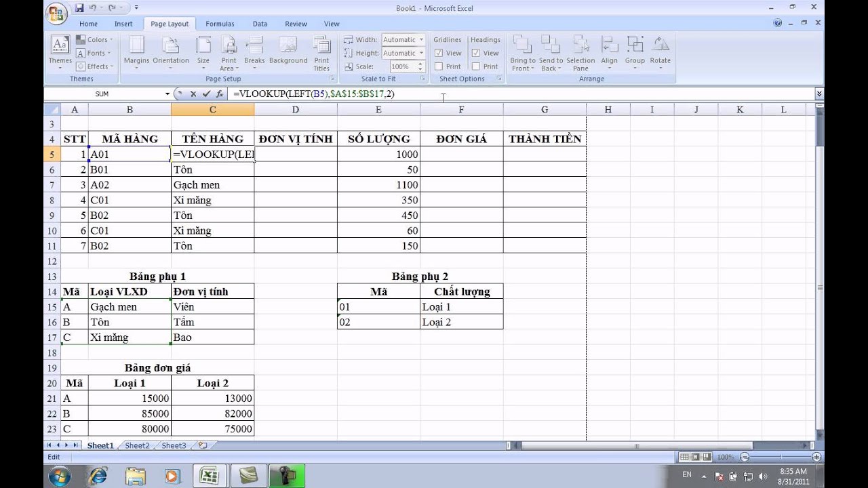Viewport: 868px width, 488px height.
Task: Toggle Gridlines Print checkbox
Action: [439, 66]
